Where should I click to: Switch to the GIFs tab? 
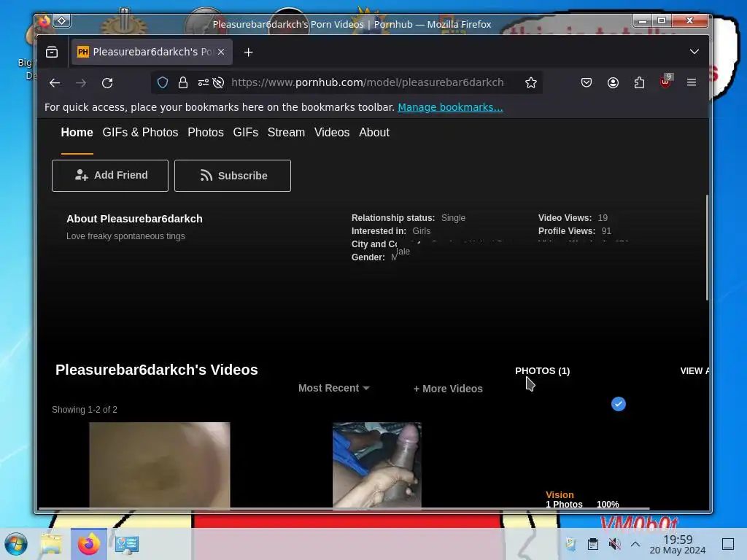[245, 133]
